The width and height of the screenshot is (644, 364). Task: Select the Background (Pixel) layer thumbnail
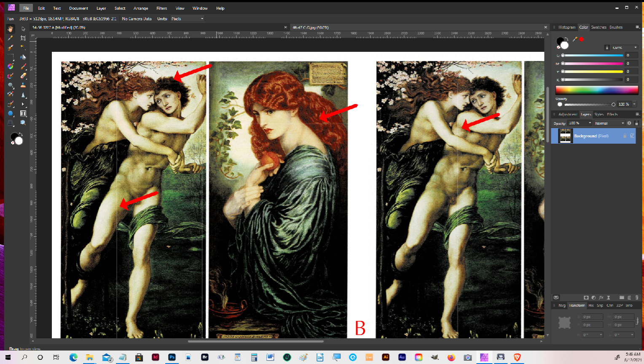(x=566, y=136)
